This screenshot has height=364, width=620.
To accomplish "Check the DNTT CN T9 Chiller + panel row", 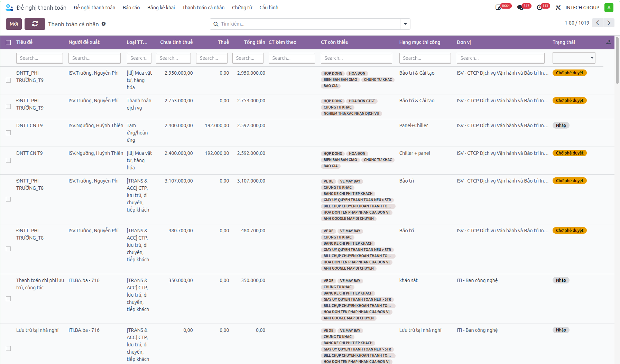I will 8,160.
